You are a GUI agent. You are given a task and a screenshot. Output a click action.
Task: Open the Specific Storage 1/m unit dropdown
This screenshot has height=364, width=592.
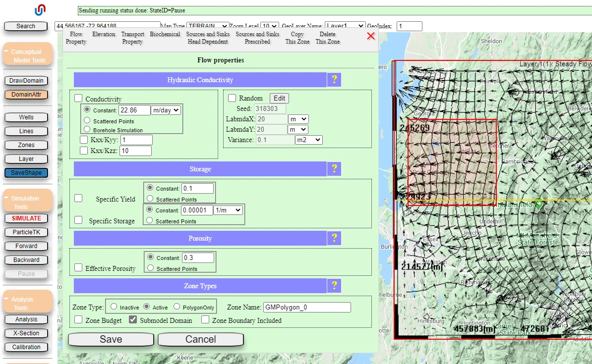pyautogui.click(x=228, y=210)
